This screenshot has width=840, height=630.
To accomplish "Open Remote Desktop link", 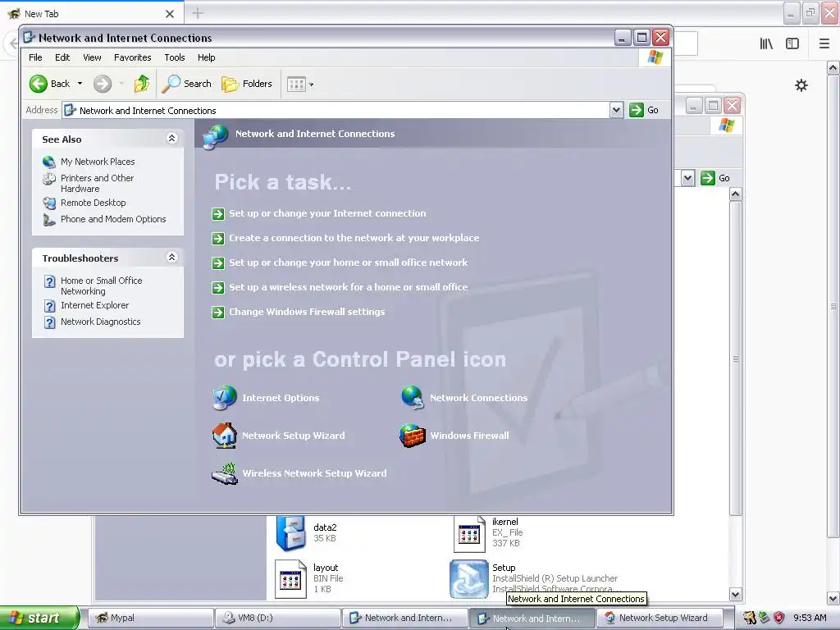I will (x=94, y=203).
